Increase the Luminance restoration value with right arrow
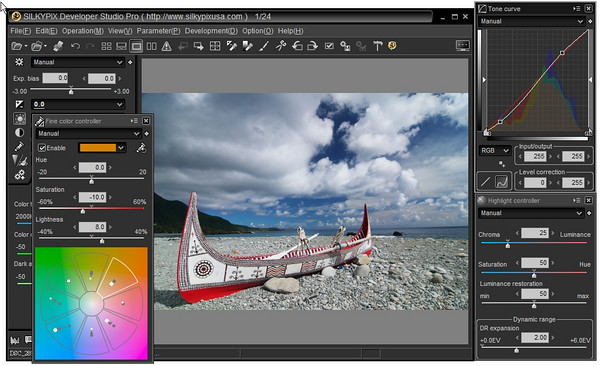 click(553, 294)
